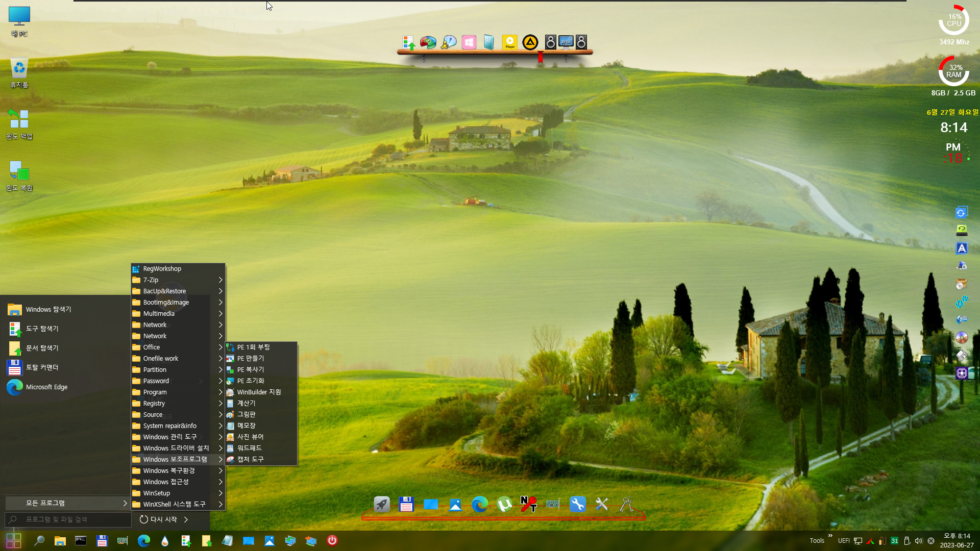
Task: Open 도구 탐색기 in start menu
Action: coord(66,329)
